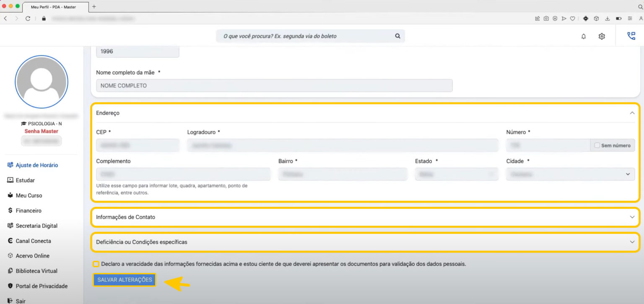Click the Complemento input field
Screen dimensions: 644x304
pos(183,174)
